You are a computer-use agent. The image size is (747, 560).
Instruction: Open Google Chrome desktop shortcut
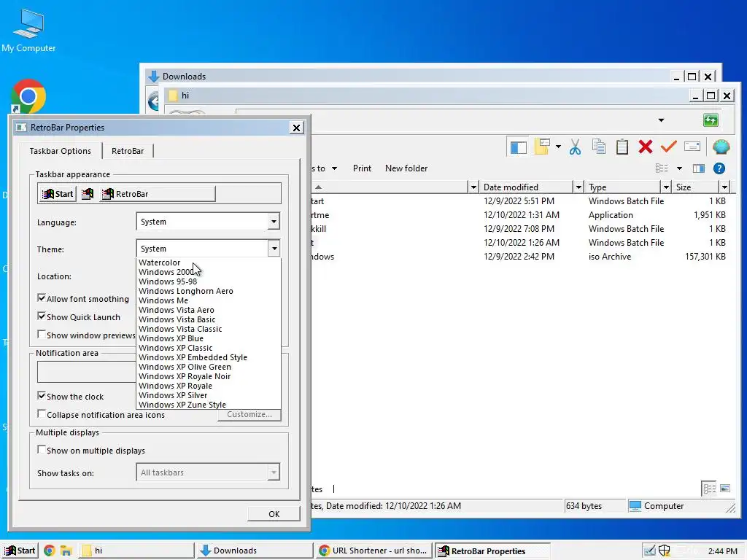[28, 97]
